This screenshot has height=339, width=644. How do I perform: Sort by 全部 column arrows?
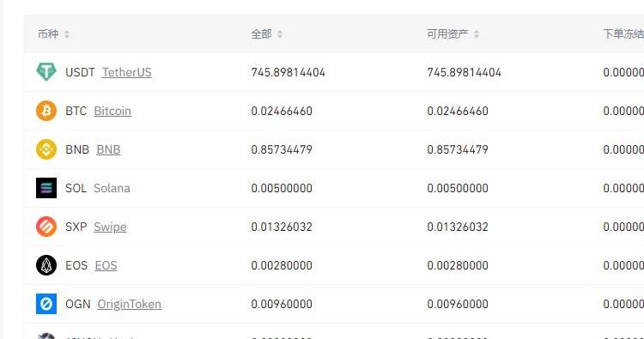pyautogui.click(x=280, y=34)
